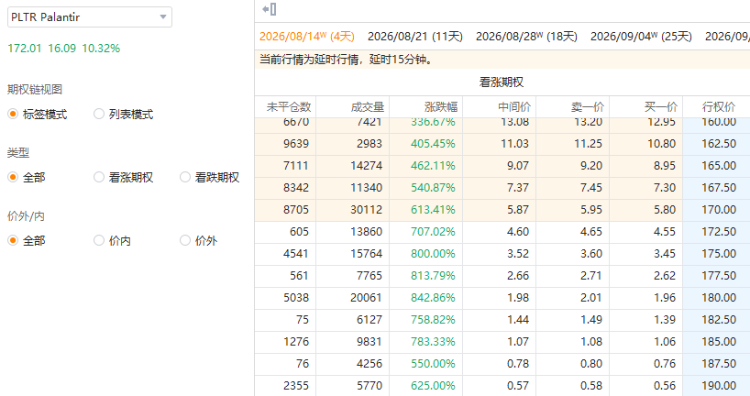Click the change percent 10.32%
750x396 pixels.
pos(101,48)
